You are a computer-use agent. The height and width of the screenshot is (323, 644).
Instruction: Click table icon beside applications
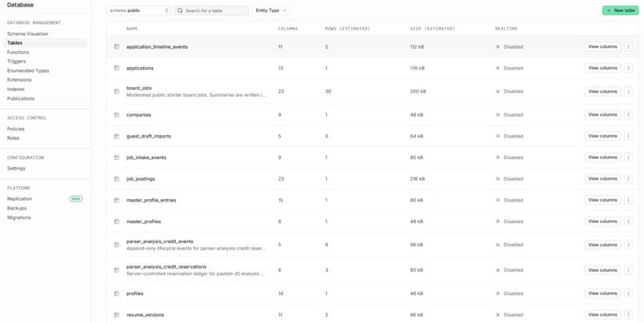tap(117, 68)
